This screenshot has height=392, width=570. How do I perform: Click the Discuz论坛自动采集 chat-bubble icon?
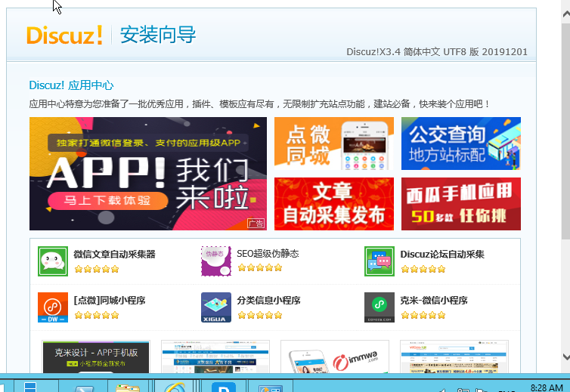pyautogui.click(x=379, y=261)
